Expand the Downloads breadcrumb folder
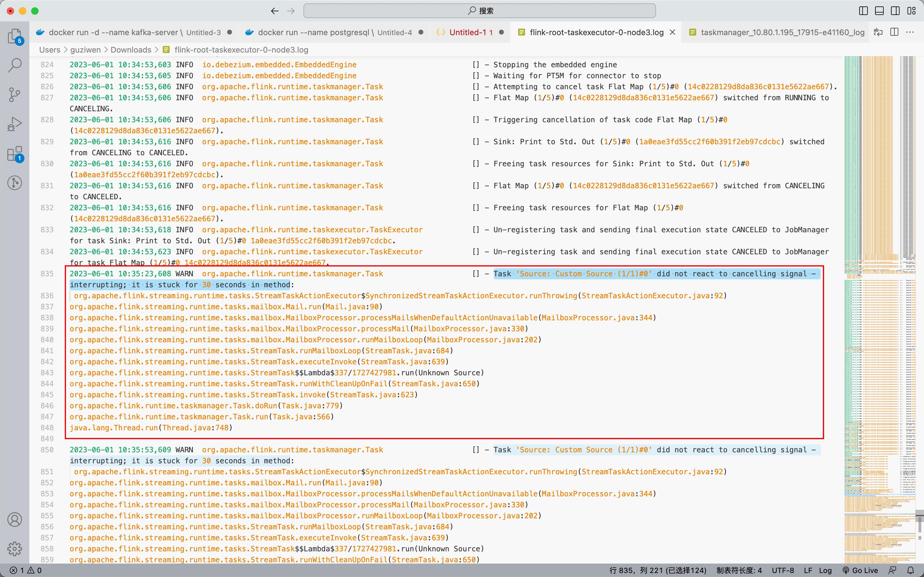This screenshot has width=924, height=577. [x=131, y=50]
